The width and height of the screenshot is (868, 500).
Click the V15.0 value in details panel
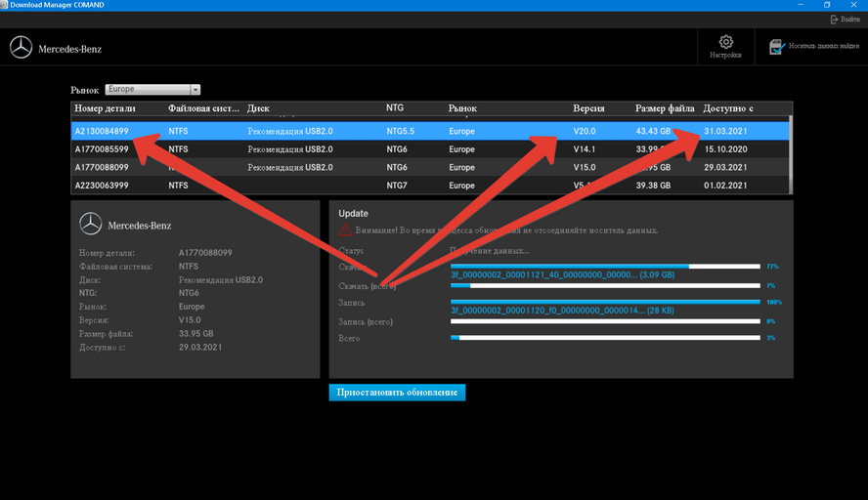(190, 320)
